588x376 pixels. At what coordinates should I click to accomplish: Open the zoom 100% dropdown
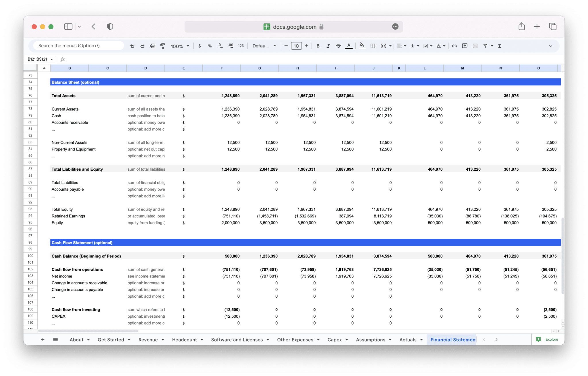point(180,46)
